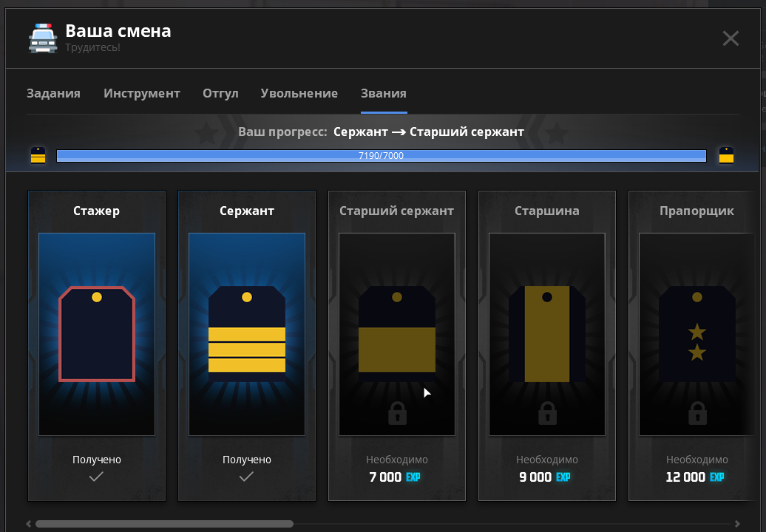This screenshot has height=532, width=766.
Task: Click the police car icon in header
Action: click(x=43, y=38)
